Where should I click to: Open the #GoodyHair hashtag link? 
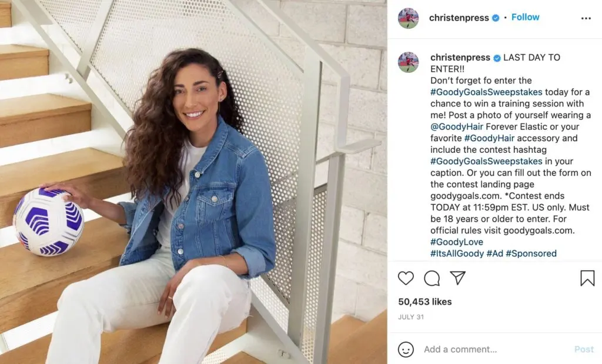pyautogui.click(x=489, y=138)
